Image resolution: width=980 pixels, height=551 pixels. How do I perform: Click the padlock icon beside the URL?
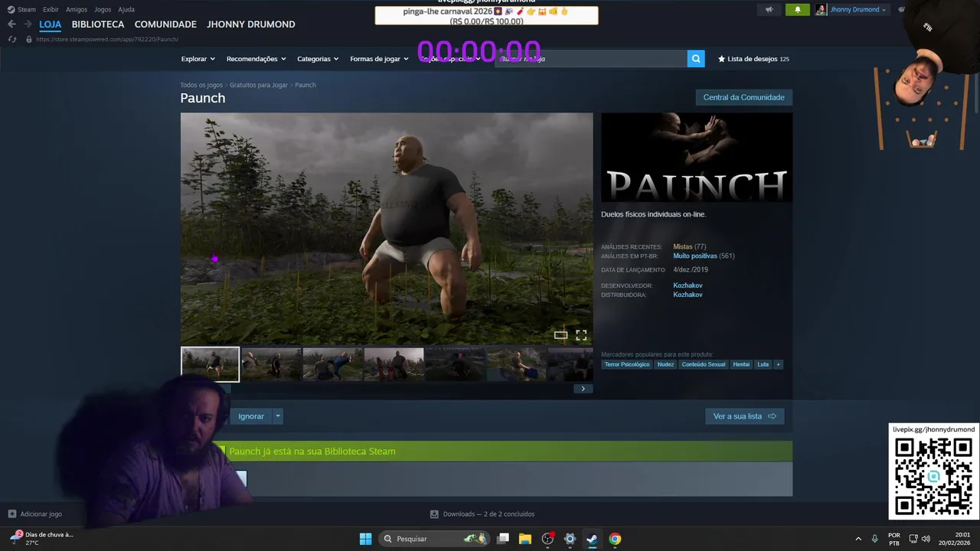pyautogui.click(x=29, y=39)
